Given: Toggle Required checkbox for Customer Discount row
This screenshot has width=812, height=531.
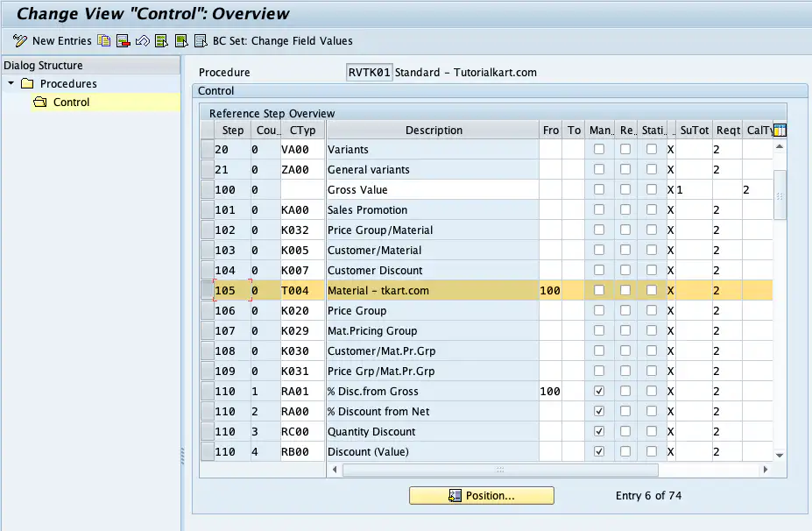Looking at the screenshot, I should 625,271.
